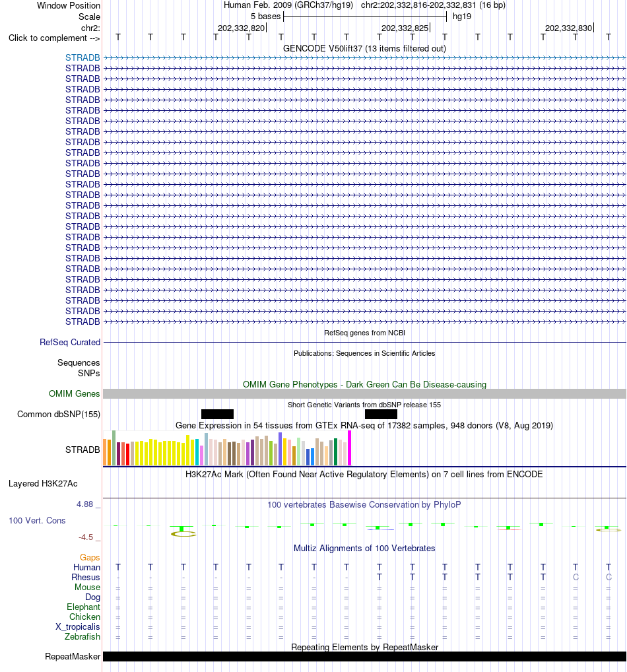Open the H3K27Ac Mark ENCODE track title
The height and width of the screenshot is (672, 627).
pos(364,475)
